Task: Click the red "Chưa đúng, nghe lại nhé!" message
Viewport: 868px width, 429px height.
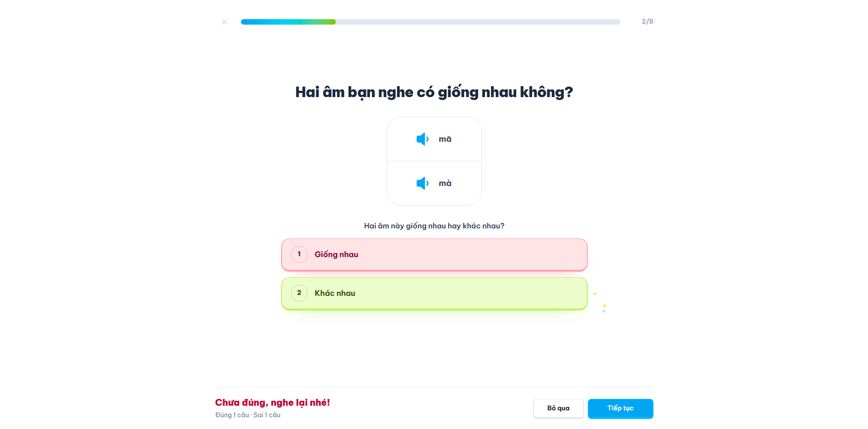Action: coord(272,403)
